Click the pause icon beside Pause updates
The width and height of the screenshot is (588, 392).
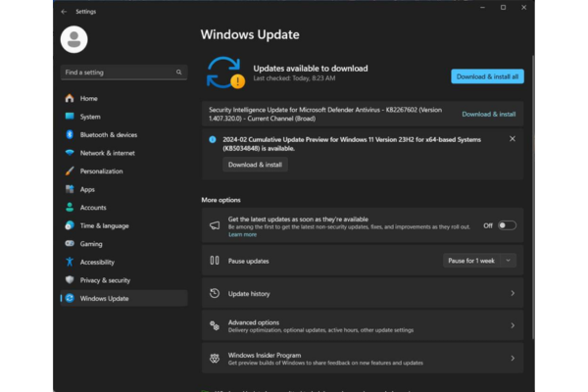(215, 261)
